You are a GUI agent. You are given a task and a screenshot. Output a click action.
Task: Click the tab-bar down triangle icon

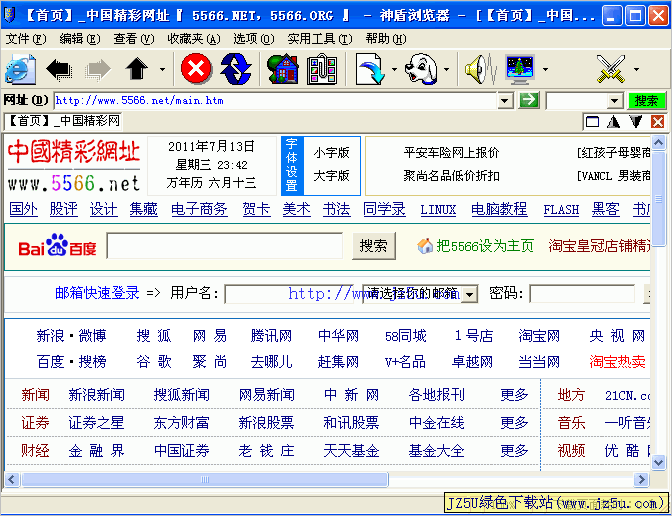pyautogui.click(x=636, y=122)
